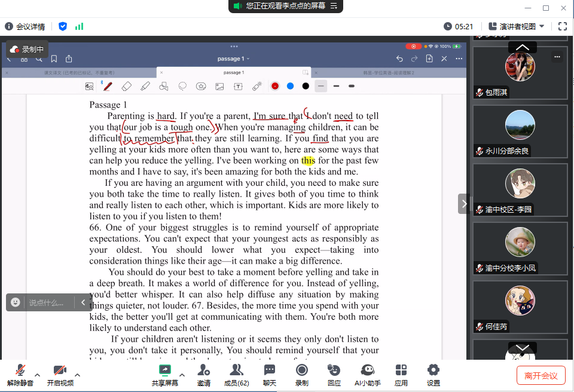Open meeting settings gear
The height and width of the screenshot is (392, 574).
coord(433,375)
